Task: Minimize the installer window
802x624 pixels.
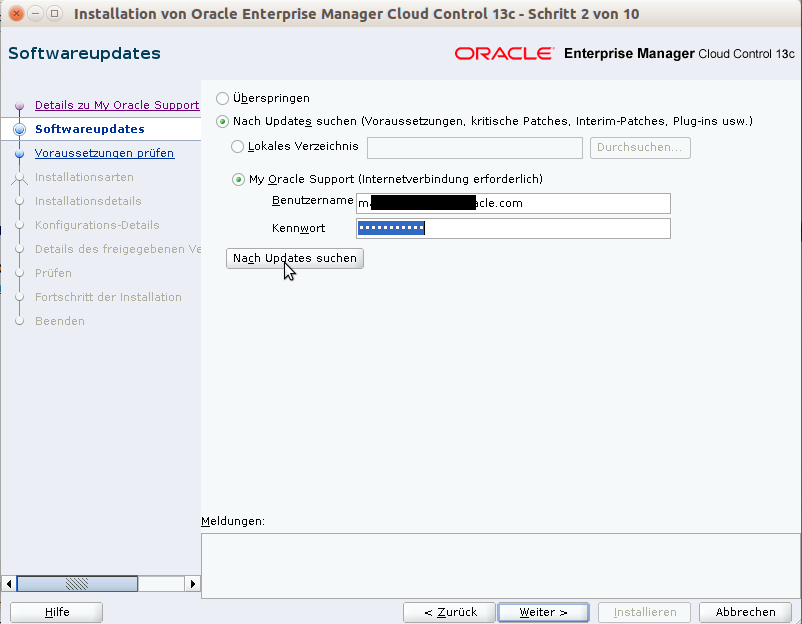Action: pos(35,14)
